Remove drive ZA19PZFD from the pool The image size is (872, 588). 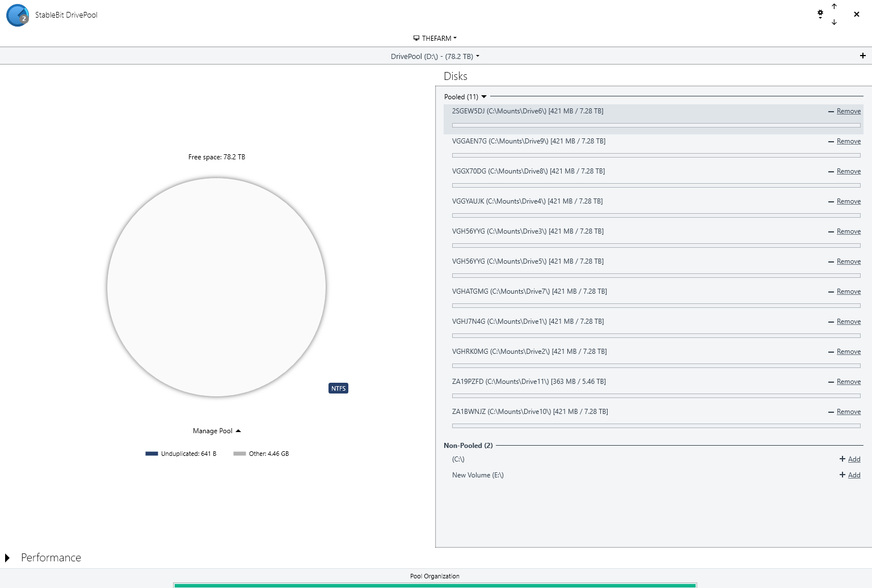[x=849, y=382]
